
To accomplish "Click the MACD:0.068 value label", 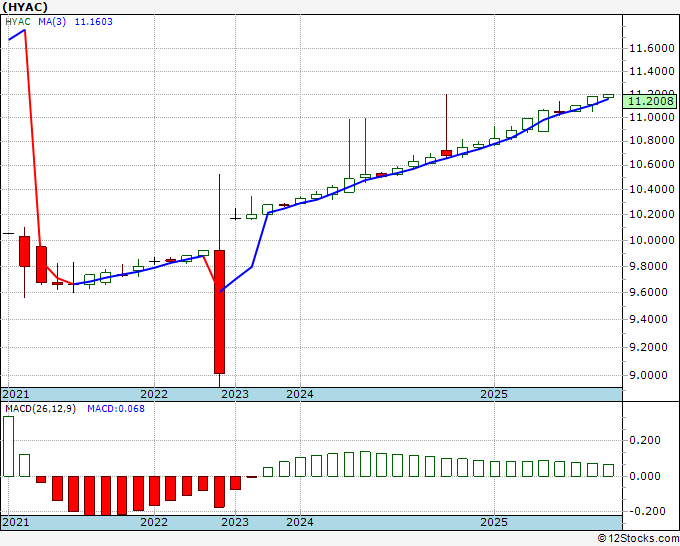I will [x=116, y=409].
